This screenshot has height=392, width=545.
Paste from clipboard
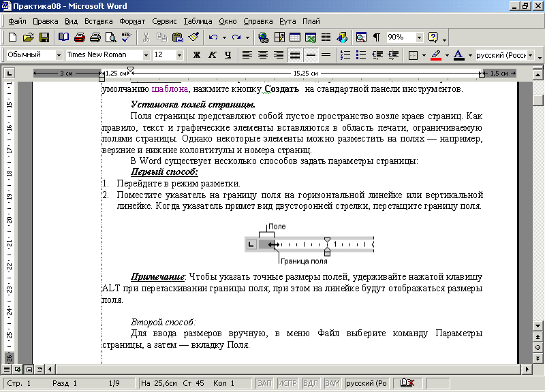point(178,37)
